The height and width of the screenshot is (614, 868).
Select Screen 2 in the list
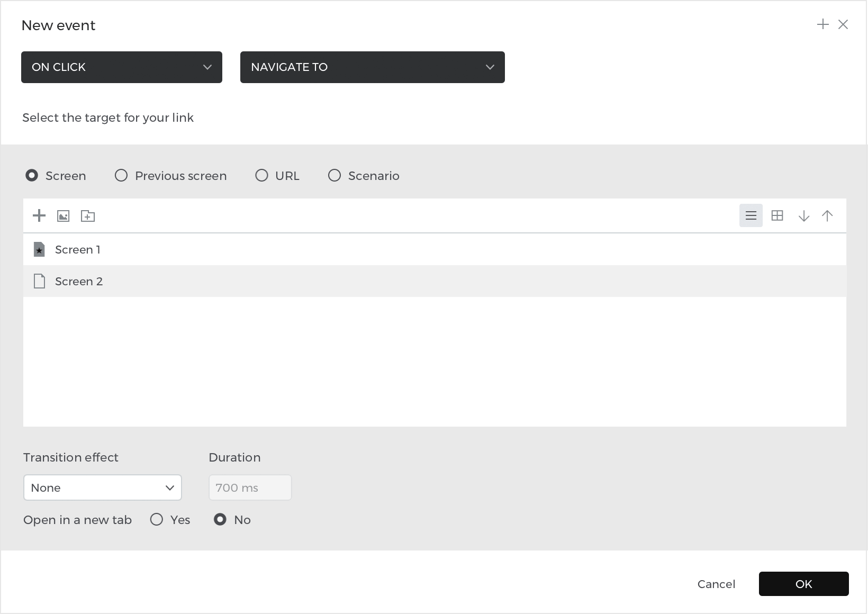(x=435, y=281)
